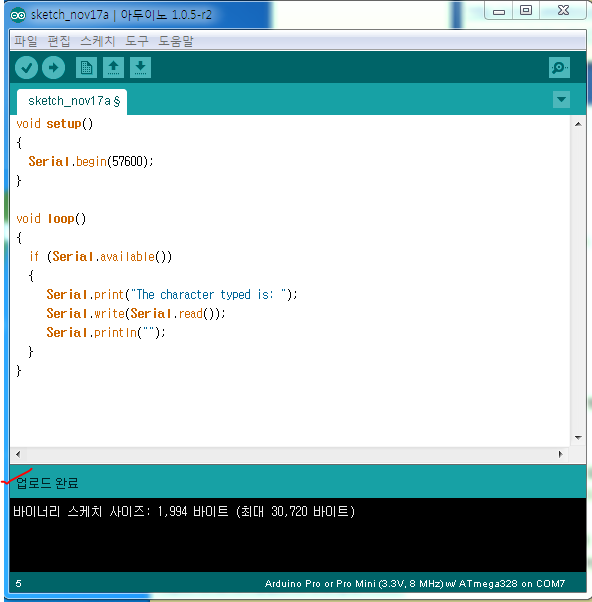Click the horizontal scrollbar left arrow
The height and width of the screenshot is (602, 592).
pos(18,455)
